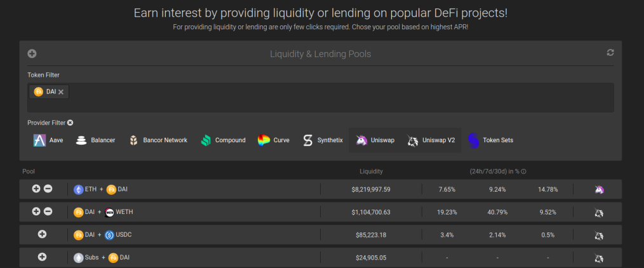Image resolution: width=644 pixels, height=268 pixels.
Task: Remove the DAI token filter chip
Action: coord(61,92)
